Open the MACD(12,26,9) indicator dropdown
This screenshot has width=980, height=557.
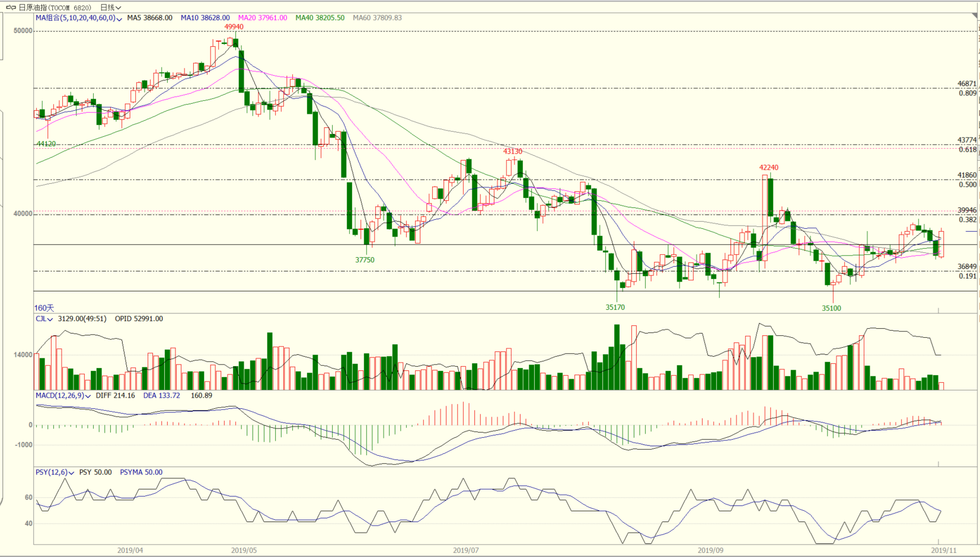(x=63, y=395)
